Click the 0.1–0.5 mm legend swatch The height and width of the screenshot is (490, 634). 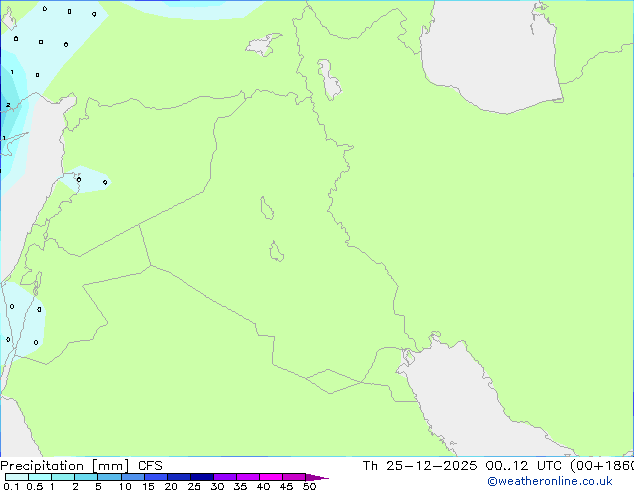pyautogui.click(x=17, y=477)
